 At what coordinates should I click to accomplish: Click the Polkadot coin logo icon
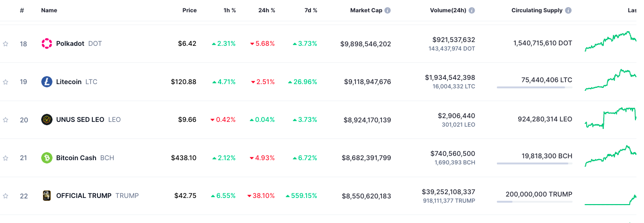[x=47, y=43]
